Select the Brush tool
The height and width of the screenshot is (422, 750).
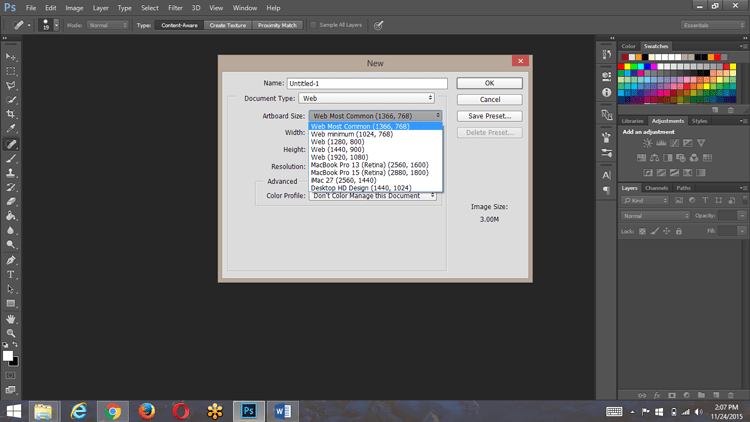[x=11, y=158]
